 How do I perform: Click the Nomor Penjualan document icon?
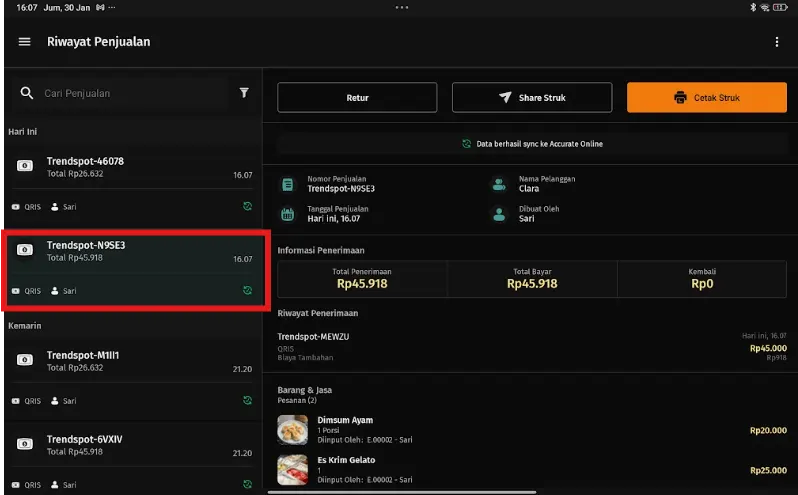(x=288, y=185)
